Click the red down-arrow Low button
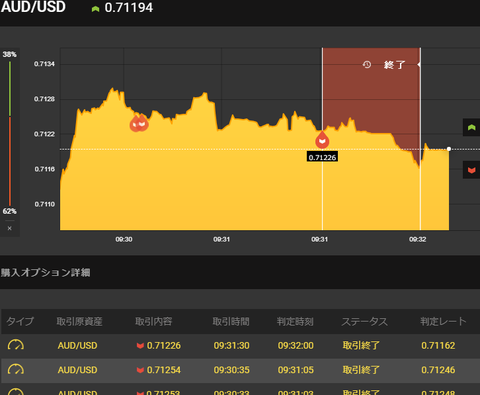 pos(471,170)
